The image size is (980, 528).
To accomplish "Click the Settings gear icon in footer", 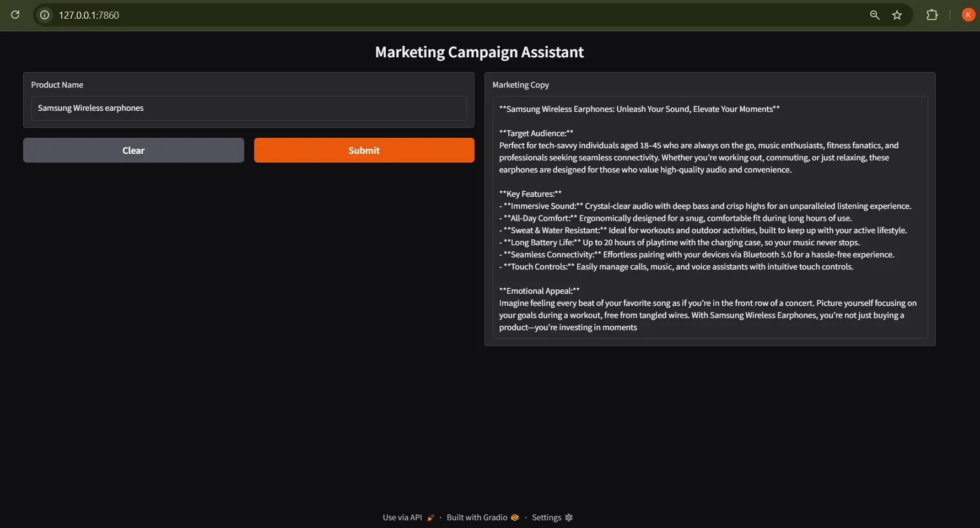I will [569, 518].
